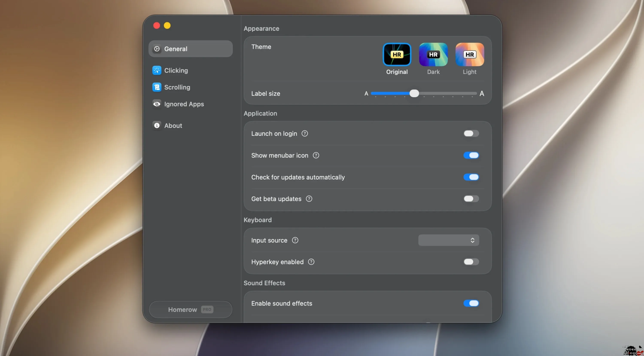Image resolution: width=644 pixels, height=356 pixels.
Task: Disable Check for updates automatically
Action: coord(471,177)
